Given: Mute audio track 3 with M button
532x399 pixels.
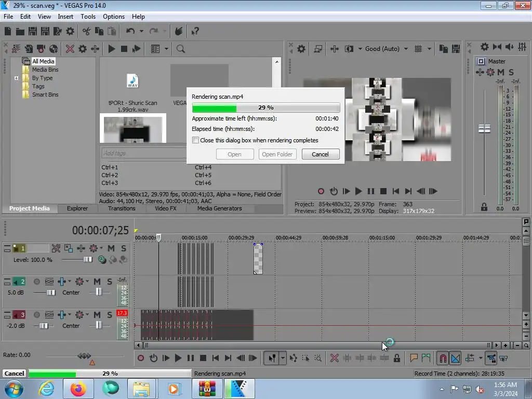Looking at the screenshot, I should point(97,315).
